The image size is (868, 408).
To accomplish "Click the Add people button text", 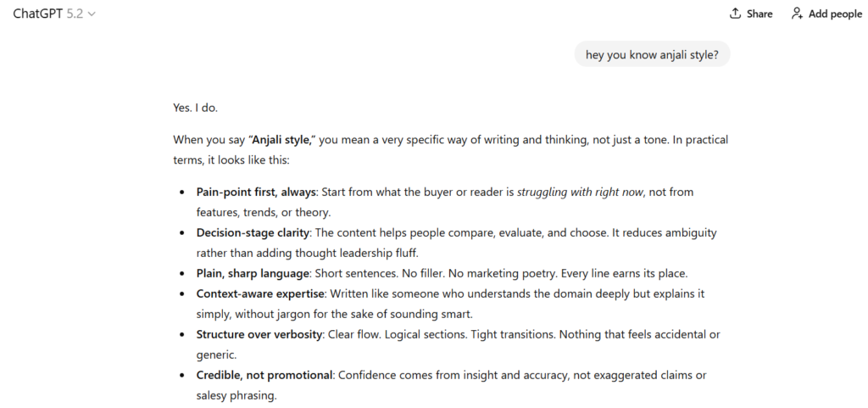I will (835, 14).
